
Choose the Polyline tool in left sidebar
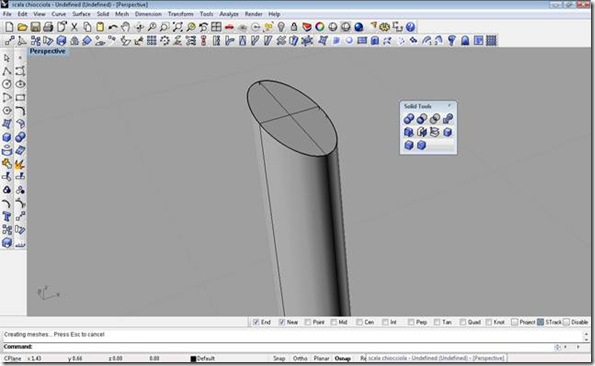coord(7,71)
